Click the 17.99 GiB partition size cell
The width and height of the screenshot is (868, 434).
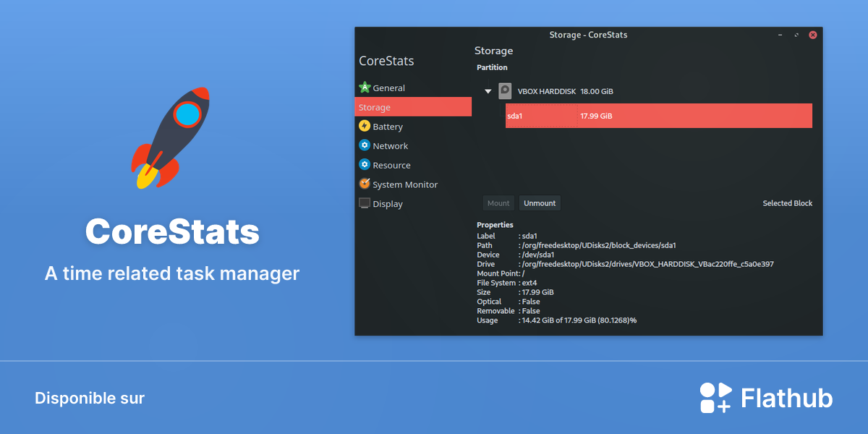(x=596, y=116)
